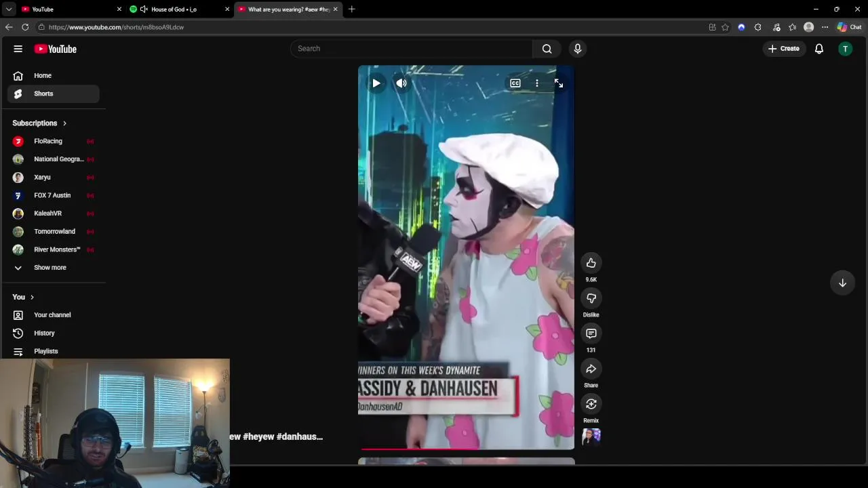Viewport: 868px width, 488px height.
Task: Remix this Short
Action: [x=591, y=404]
